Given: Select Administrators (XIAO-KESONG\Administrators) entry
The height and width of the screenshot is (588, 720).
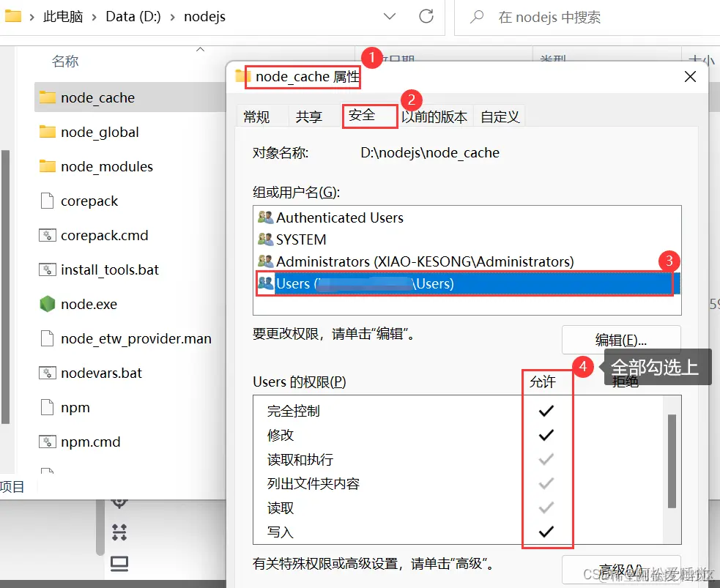Looking at the screenshot, I should coord(467,261).
